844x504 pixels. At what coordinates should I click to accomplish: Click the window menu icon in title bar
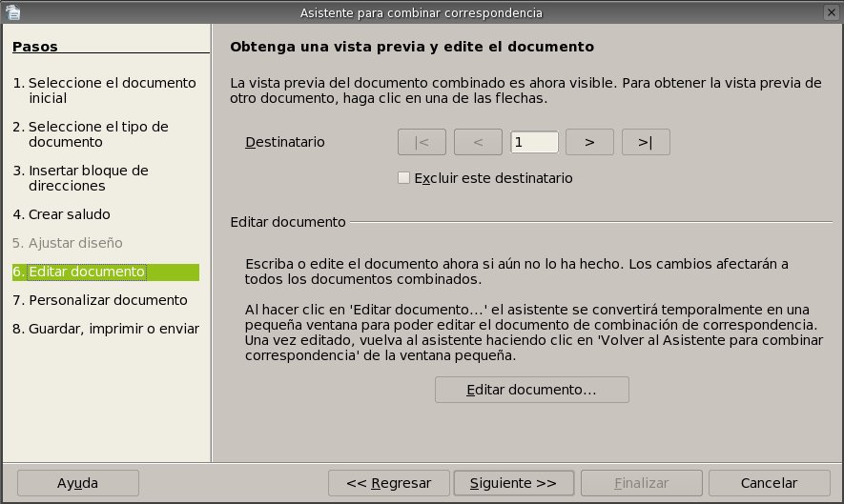tap(10, 12)
